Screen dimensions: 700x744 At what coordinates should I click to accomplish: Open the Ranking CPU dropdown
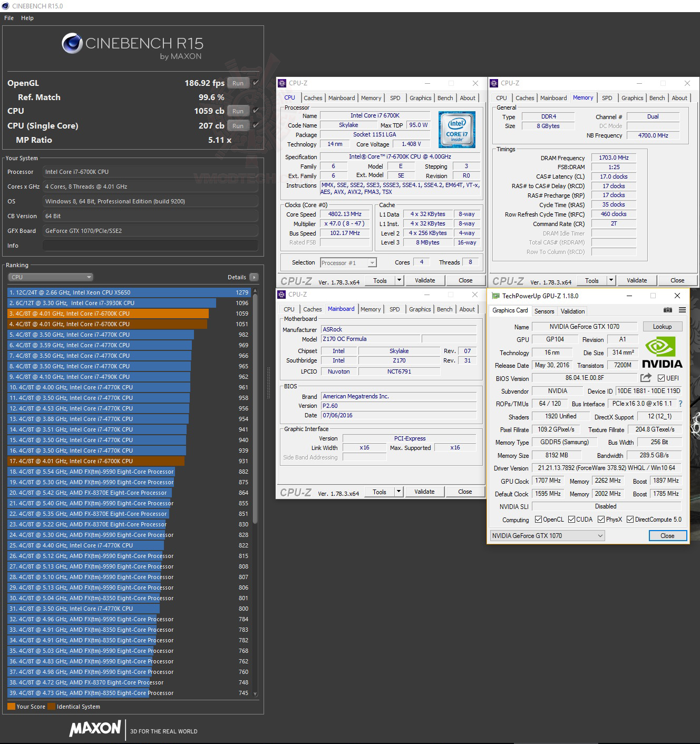click(51, 277)
